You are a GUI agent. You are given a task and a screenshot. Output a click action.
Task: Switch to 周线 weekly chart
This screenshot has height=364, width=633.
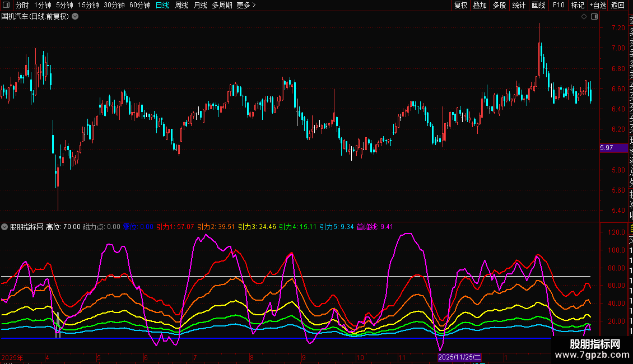[x=181, y=6]
